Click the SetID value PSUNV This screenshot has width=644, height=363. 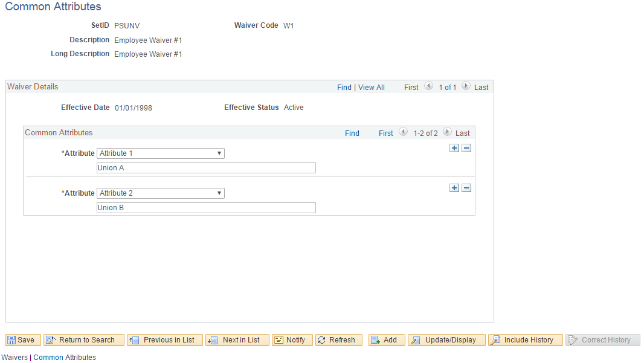(127, 25)
